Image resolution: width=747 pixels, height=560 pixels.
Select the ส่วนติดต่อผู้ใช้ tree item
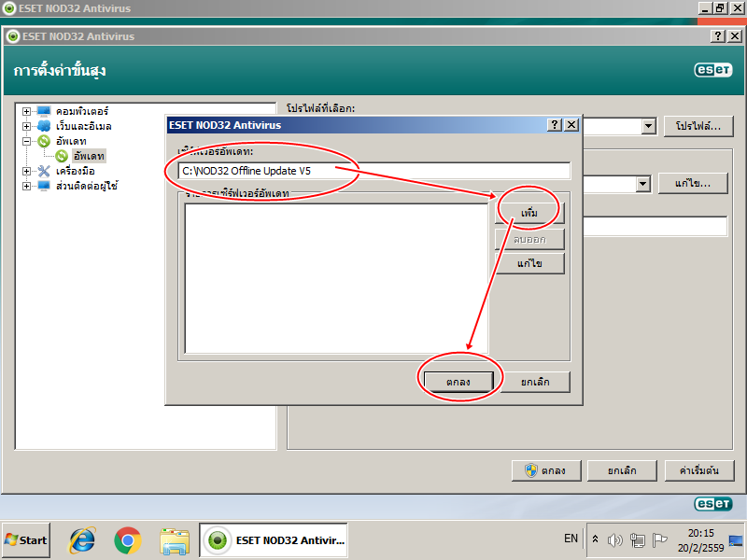click(87, 186)
